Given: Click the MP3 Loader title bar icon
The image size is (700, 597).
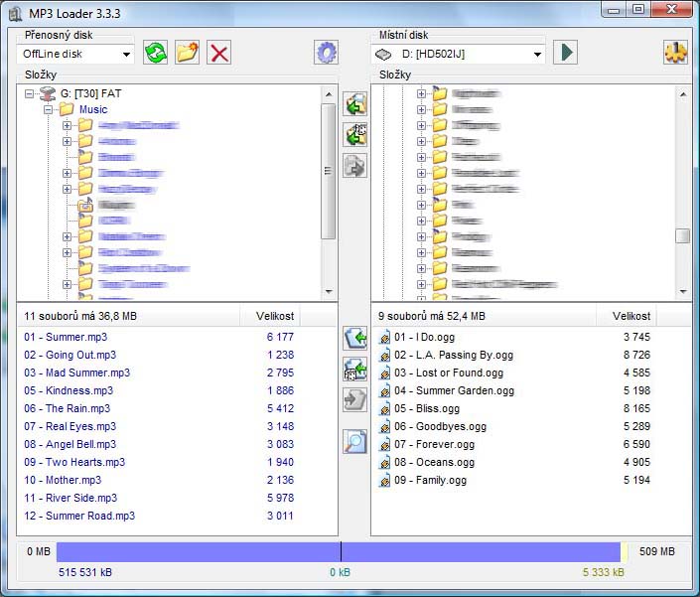Looking at the screenshot, I should pos(16,13).
